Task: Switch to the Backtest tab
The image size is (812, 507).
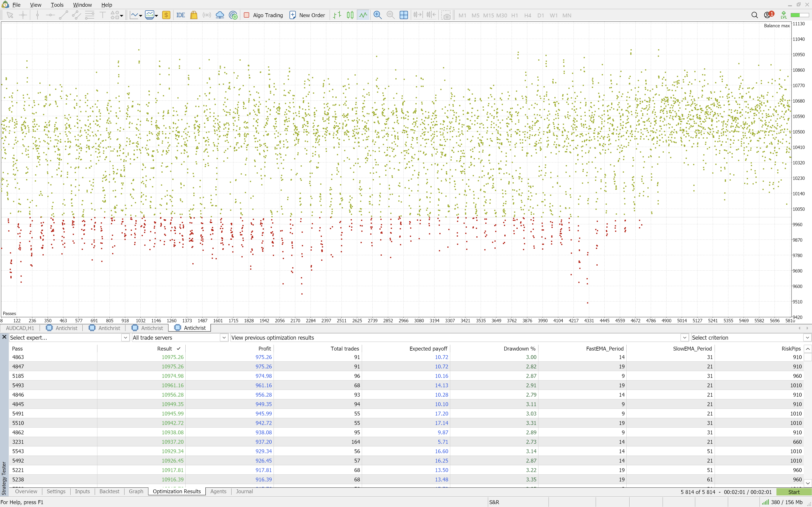Action: pyautogui.click(x=109, y=491)
